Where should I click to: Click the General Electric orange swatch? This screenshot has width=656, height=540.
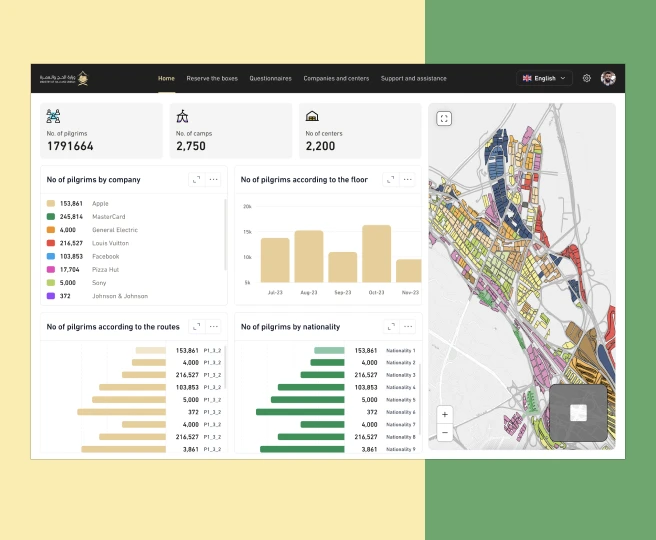51,230
